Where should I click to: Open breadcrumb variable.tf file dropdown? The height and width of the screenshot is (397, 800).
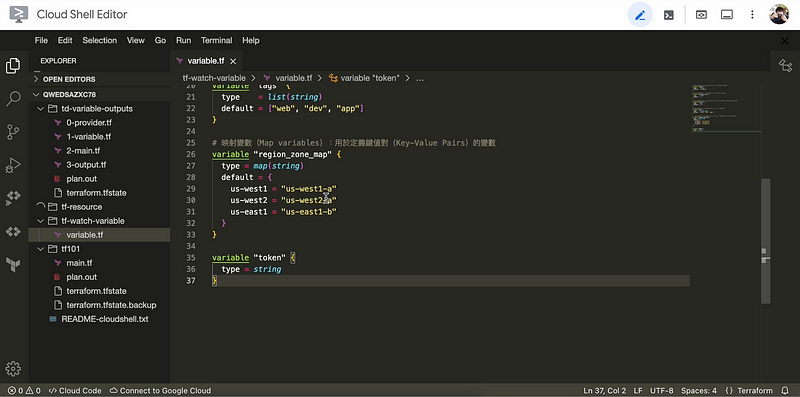pos(287,78)
